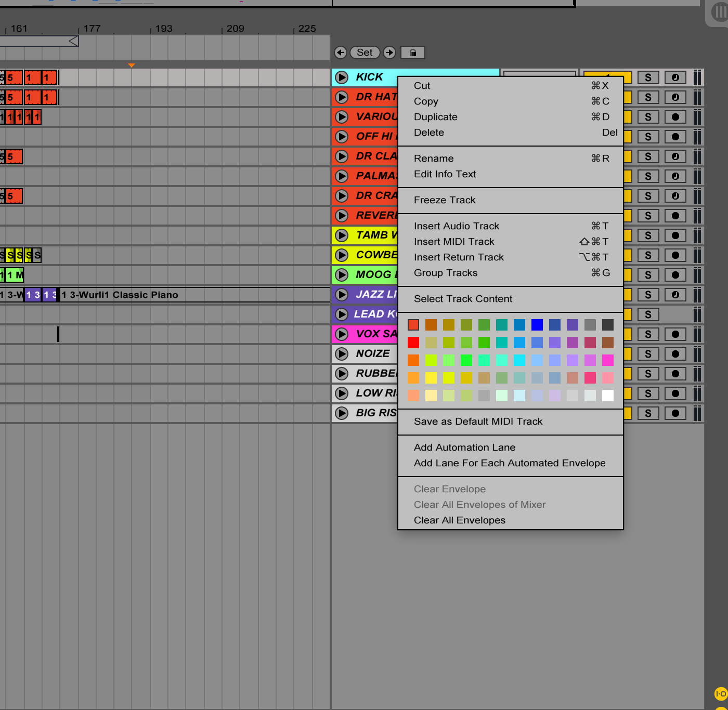Pick the bright green track color swatch
This screenshot has height=710, width=728.
click(x=466, y=360)
